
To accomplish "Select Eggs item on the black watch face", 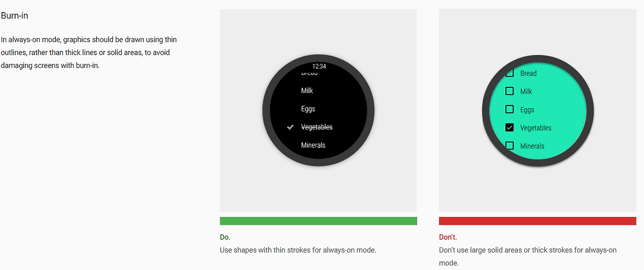I will (x=308, y=109).
